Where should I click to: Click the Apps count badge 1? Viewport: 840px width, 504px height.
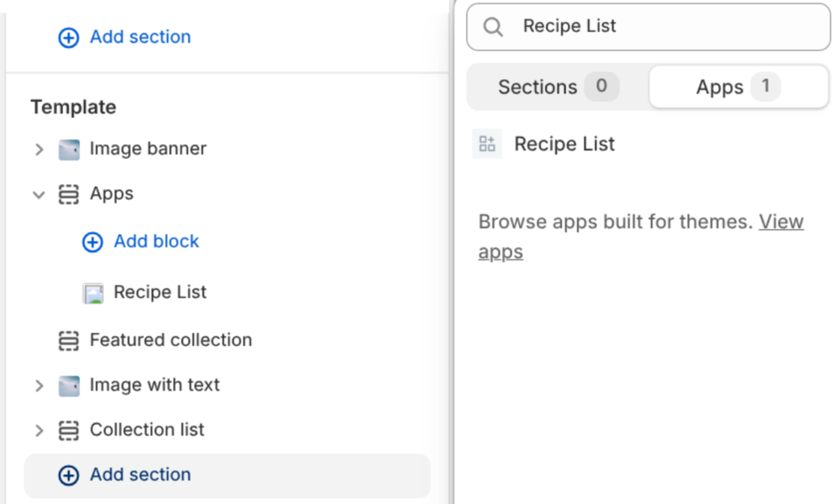(x=765, y=87)
